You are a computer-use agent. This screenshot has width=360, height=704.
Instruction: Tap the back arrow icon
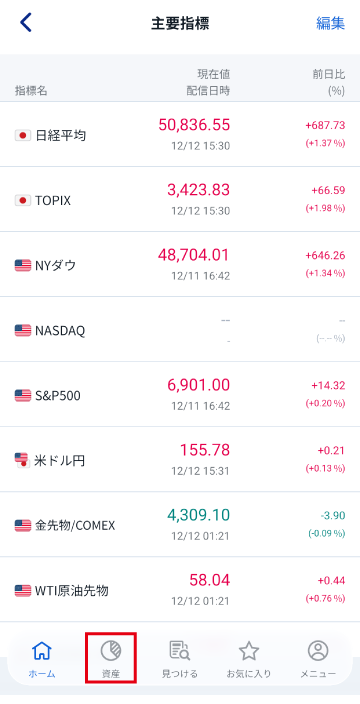click(26, 23)
